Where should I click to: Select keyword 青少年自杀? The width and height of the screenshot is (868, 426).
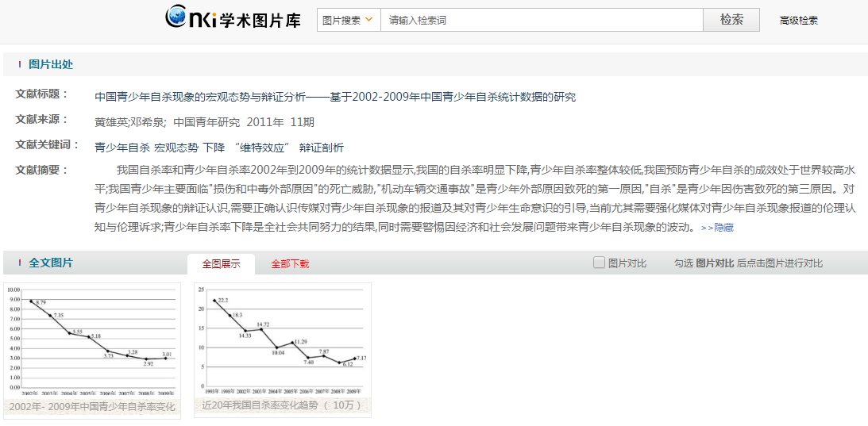[122, 148]
